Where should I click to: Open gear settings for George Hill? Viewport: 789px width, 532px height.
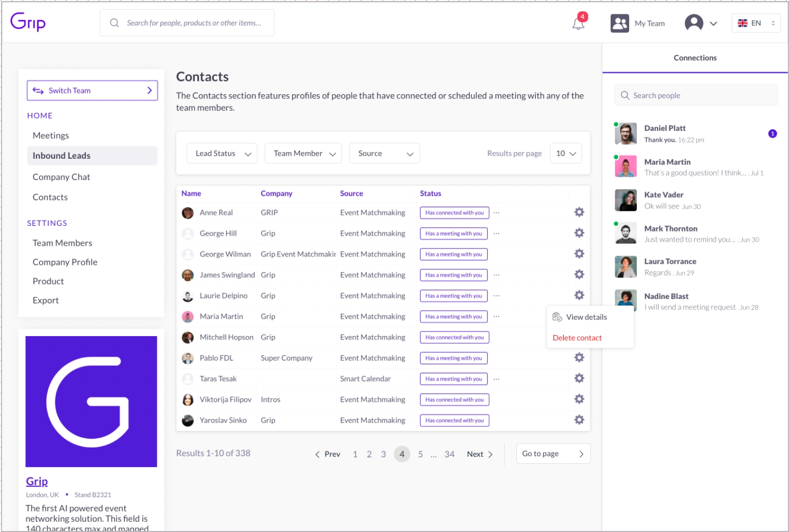(579, 233)
